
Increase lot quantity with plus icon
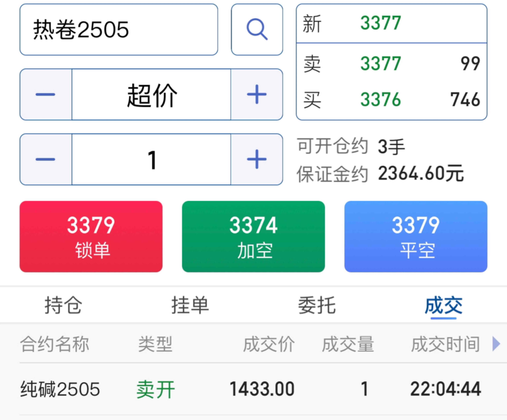click(257, 159)
